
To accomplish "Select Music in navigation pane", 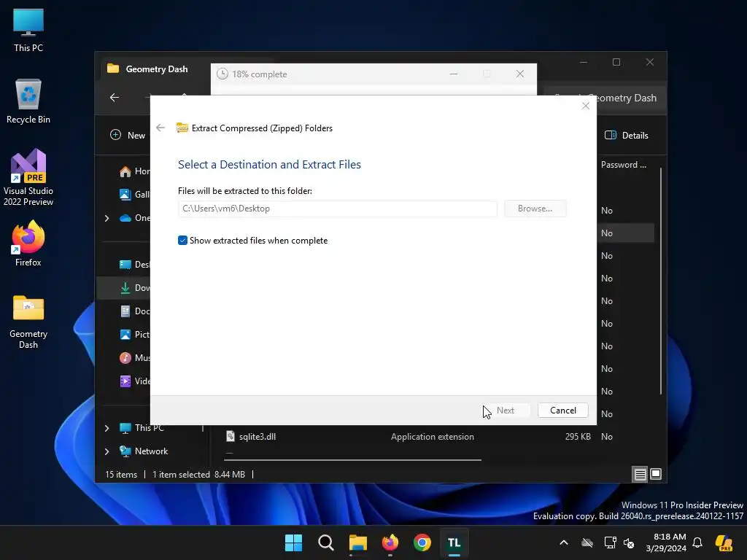I will point(135,357).
